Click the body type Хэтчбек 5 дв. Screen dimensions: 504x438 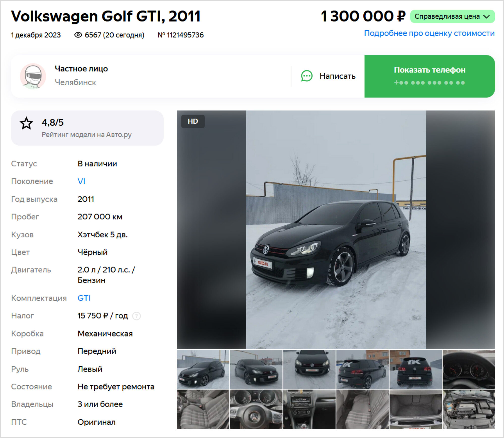point(103,235)
